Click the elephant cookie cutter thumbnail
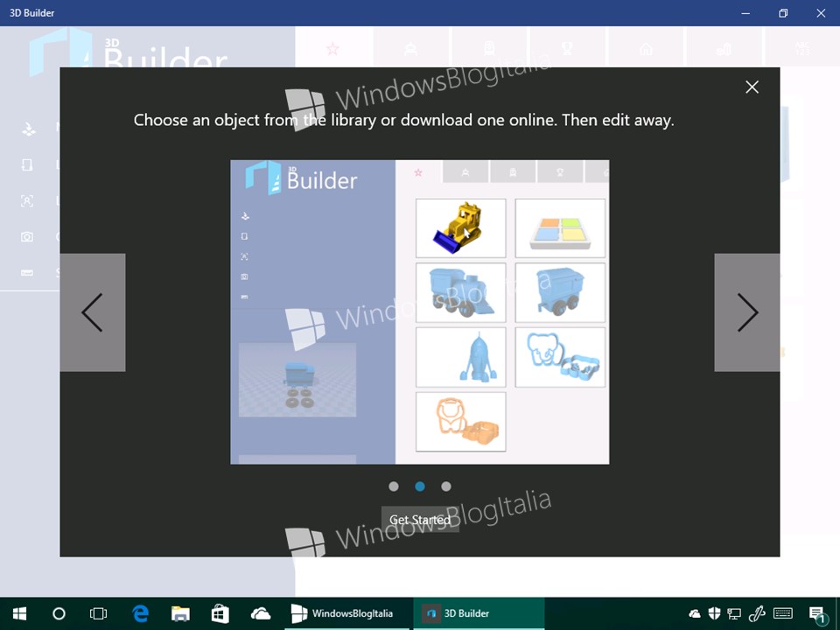 click(x=560, y=357)
